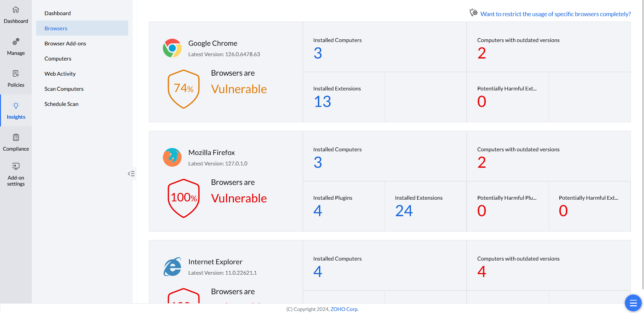Click the Manage gears icon

[16, 42]
